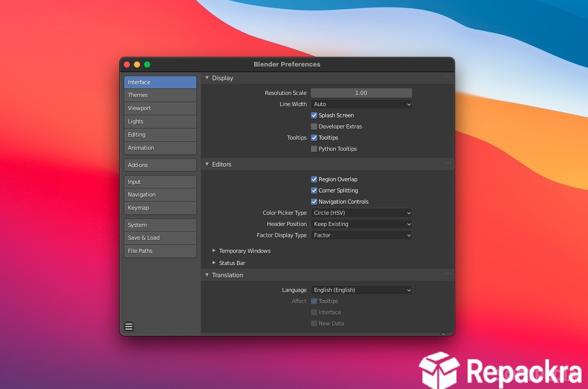This screenshot has width=588, height=389.
Task: Click the scroll-up arrow icon at the window bottom
Action: [x=443, y=334]
